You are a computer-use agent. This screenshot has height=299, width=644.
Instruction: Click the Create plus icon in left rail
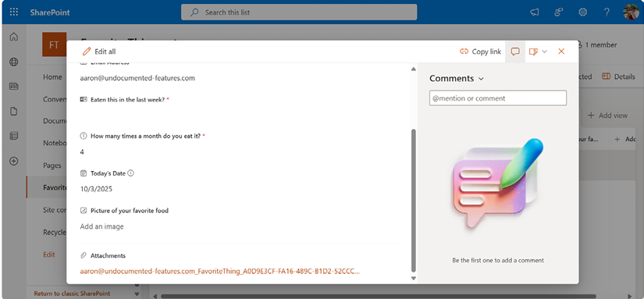pyautogui.click(x=13, y=161)
